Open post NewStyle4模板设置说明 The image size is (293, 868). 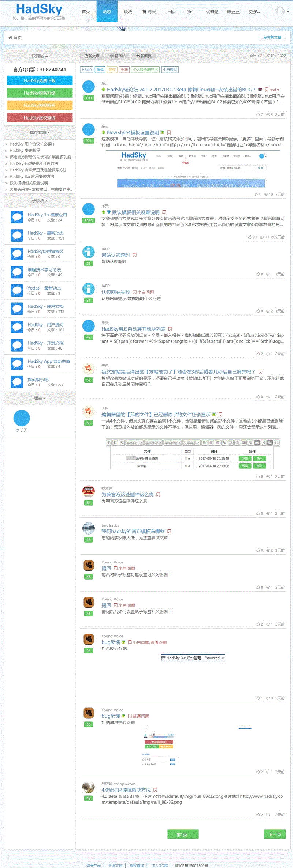pyautogui.click(x=133, y=132)
